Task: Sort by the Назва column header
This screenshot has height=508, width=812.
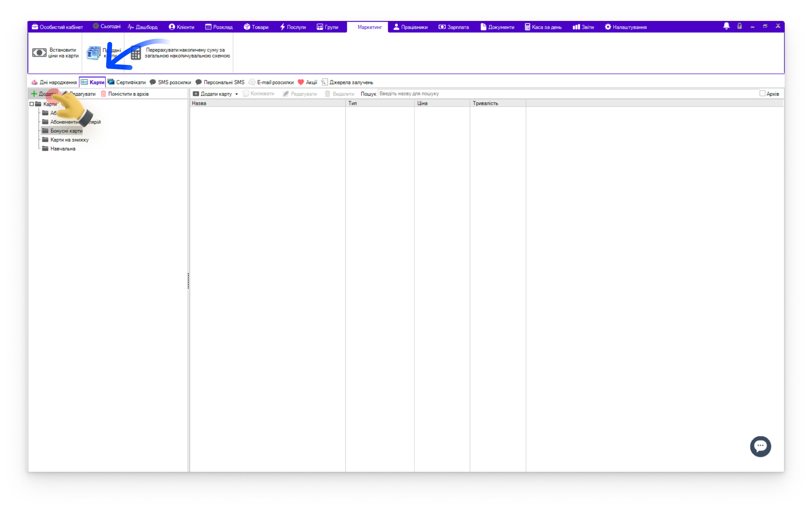Action: tap(267, 103)
